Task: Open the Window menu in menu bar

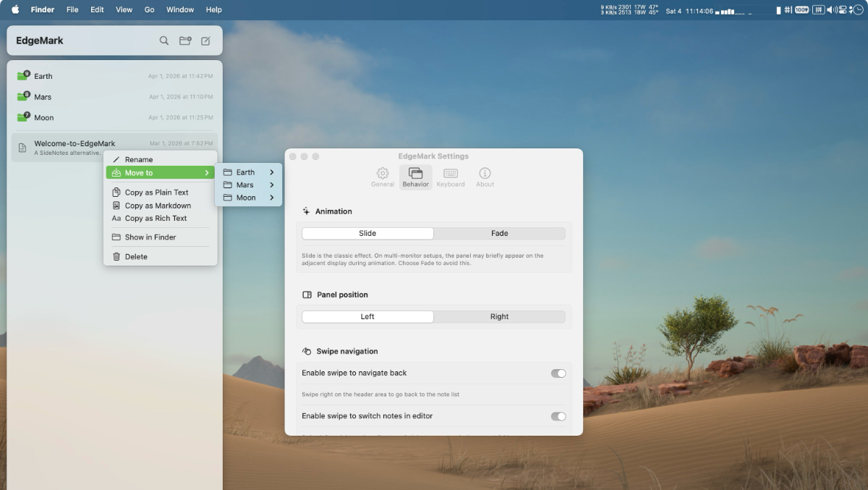Action: tap(180, 10)
